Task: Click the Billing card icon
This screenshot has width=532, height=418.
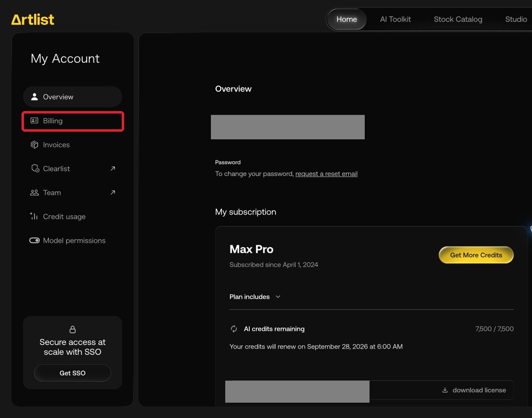Action: click(34, 121)
